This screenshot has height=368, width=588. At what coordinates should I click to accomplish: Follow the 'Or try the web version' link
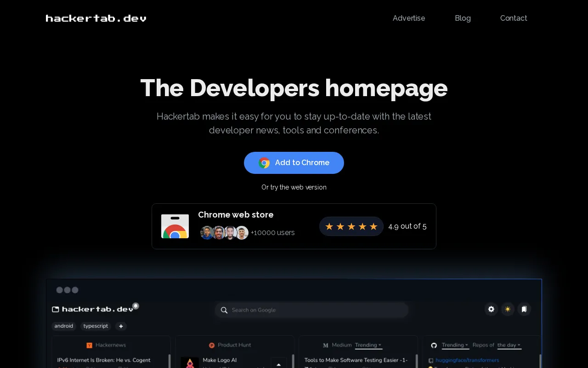point(294,187)
